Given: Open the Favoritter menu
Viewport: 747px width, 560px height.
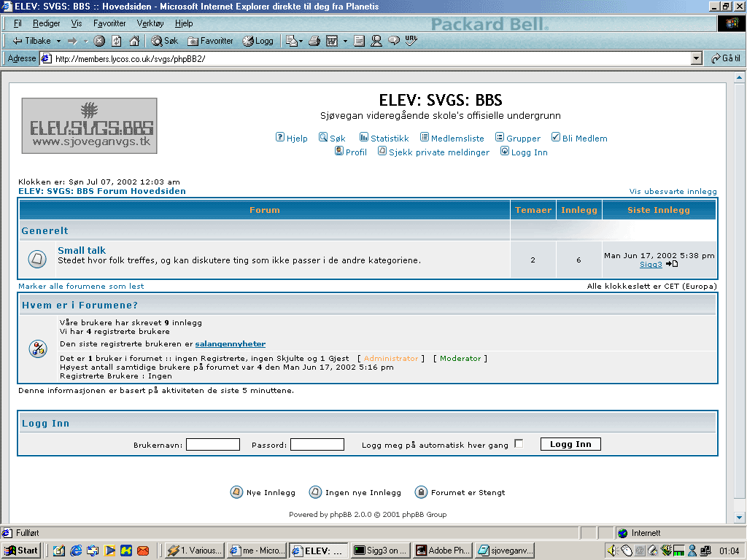Looking at the screenshot, I should [109, 23].
